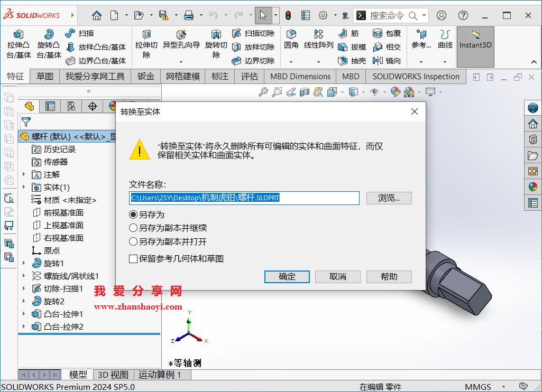Toggle Instant3D mode

tap(474, 46)
